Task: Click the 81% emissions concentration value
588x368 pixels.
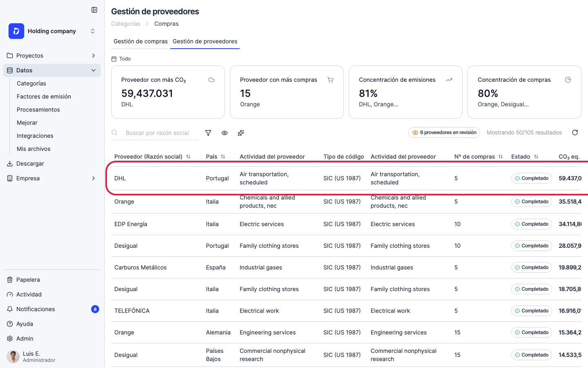Action: click(368, 93)
